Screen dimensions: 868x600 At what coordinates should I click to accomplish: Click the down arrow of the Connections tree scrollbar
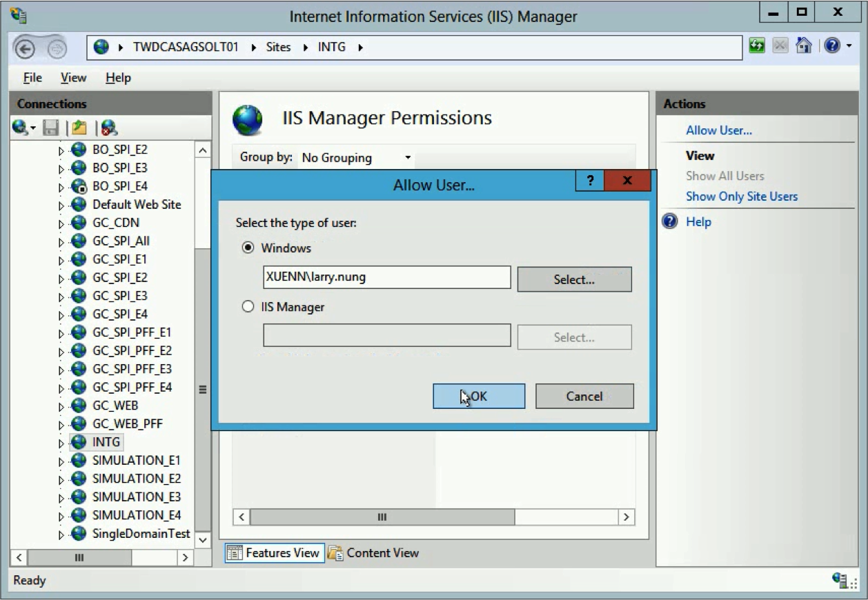[x=203, y=541]
